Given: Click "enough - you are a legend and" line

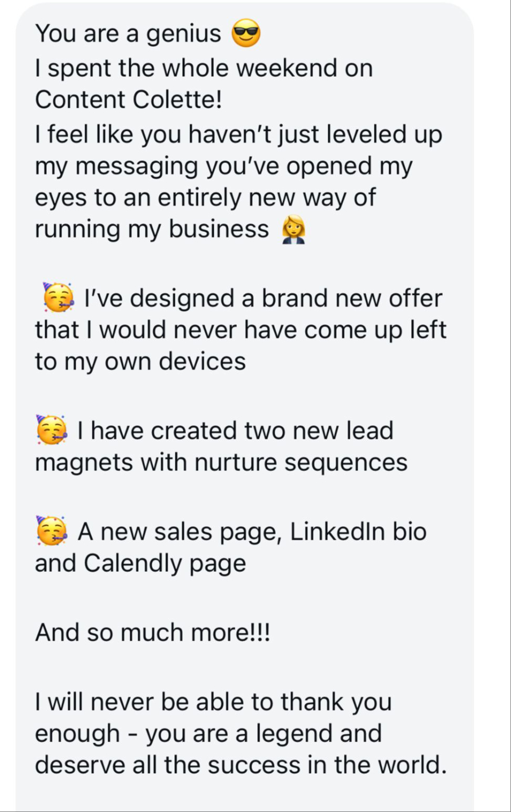Looking at the screenshot, I should tap(208, 734).
